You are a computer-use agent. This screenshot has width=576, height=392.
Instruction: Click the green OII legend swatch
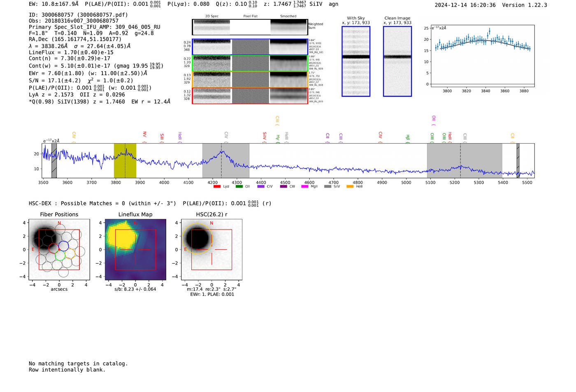239,187
